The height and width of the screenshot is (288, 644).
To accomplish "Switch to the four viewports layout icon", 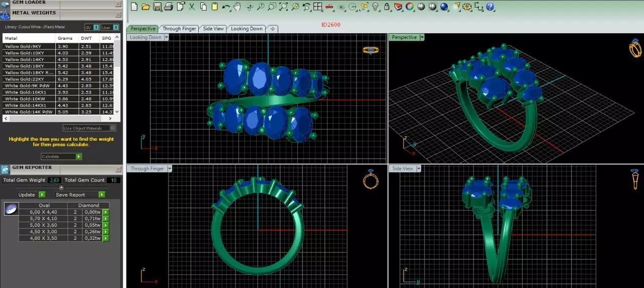I will point(318,7).
